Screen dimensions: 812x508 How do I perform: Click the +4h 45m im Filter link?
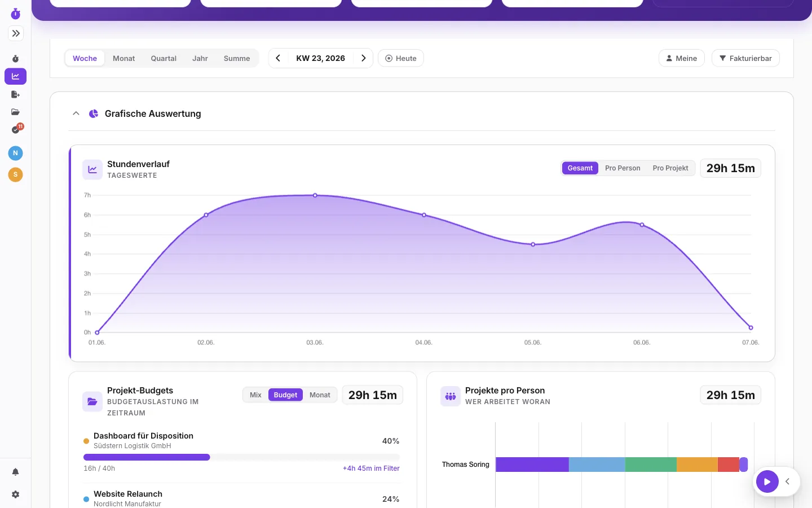pyautogui.click(x=371, y=468)
